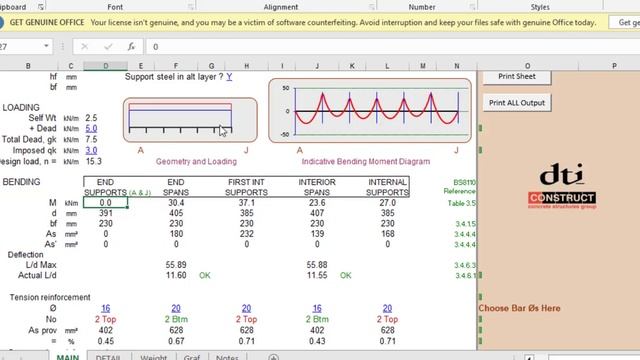Click Choose Bar Øs Here label
This screenshot has height=360, width=640.
pos(519,309)
